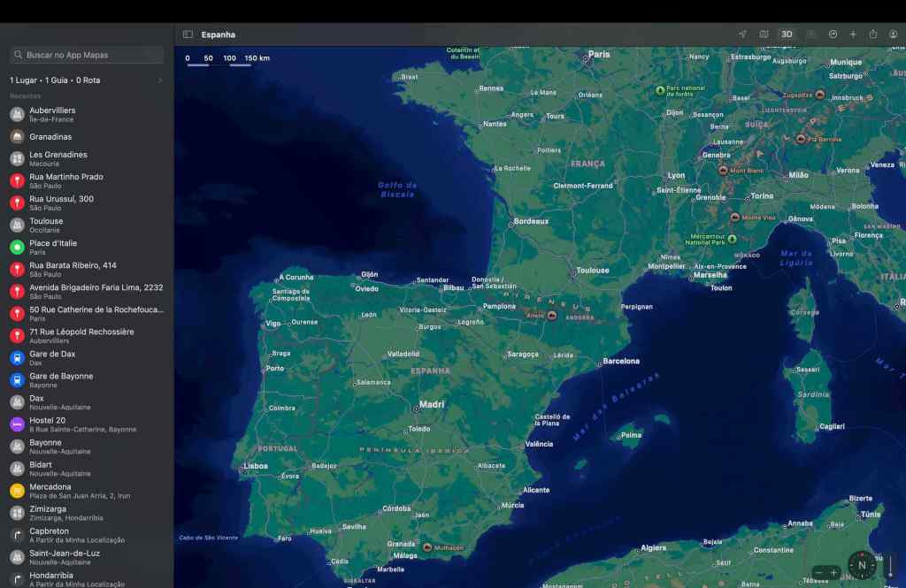The image size is (906, 588).
Task: Open directions from the toolbar
Action: click(x=833, y=34)
